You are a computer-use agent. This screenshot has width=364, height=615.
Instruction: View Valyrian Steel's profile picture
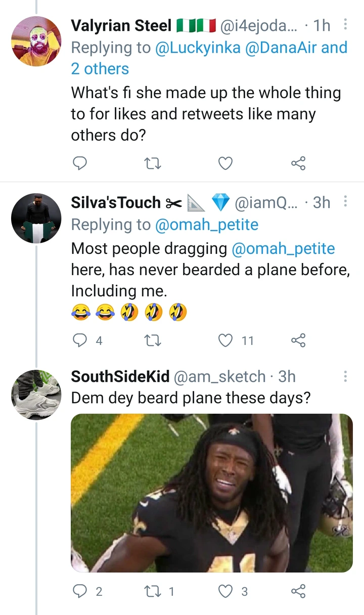[x=36, y=41]
